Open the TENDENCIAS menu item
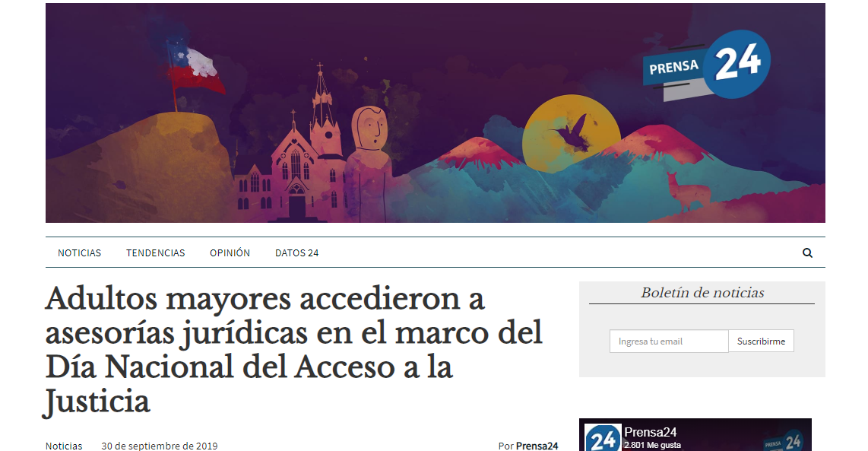Viewport: 868px width, 451px height. [155, 252]
